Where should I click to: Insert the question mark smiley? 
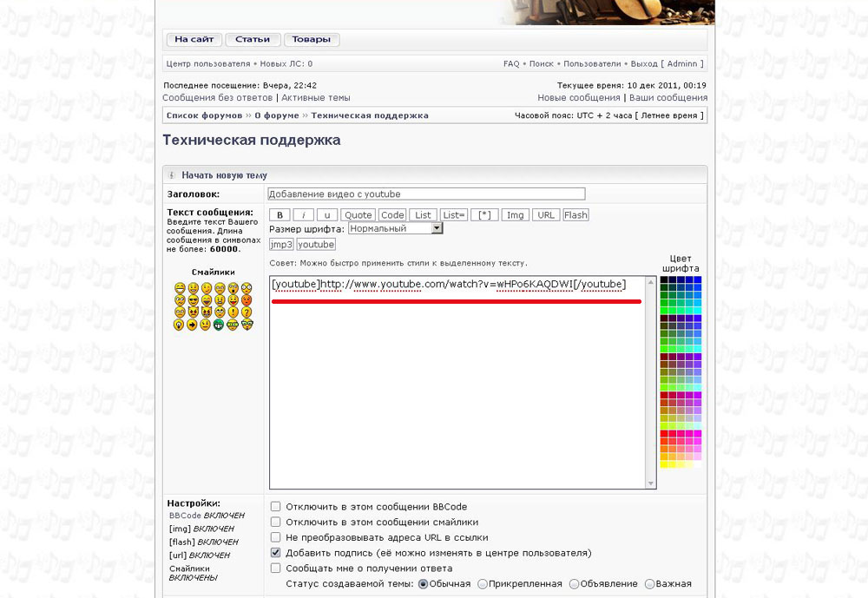(x=247, y=312)
